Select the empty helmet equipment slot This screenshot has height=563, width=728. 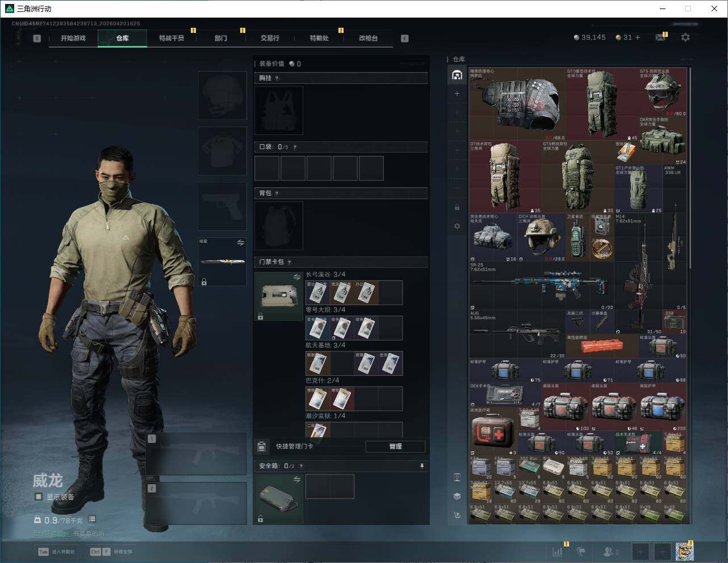click(x=222, y=95)
